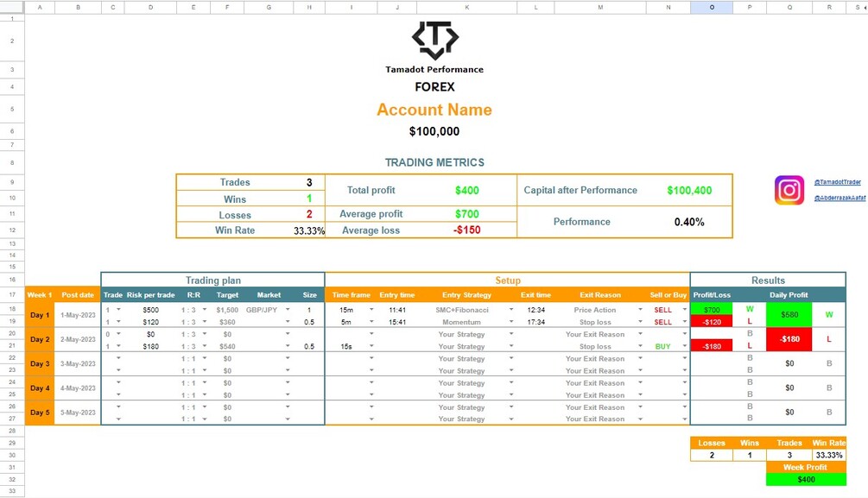The width and height of the screenshot is (868, 498).
Task: Click the Day 1 orange cell
Action: 40,315
